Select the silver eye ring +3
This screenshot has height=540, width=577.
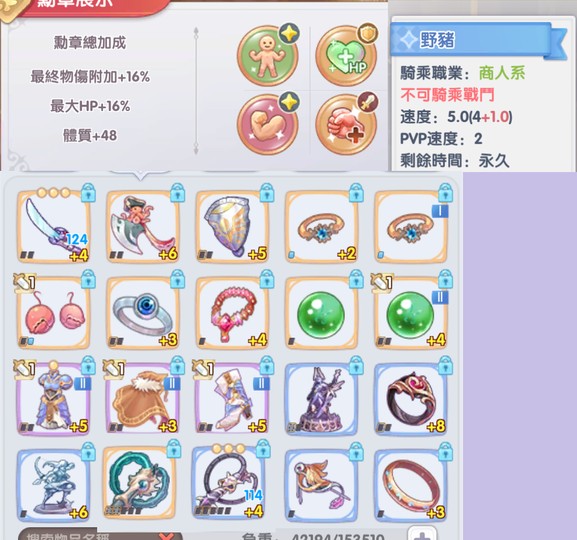click(143, 313)
